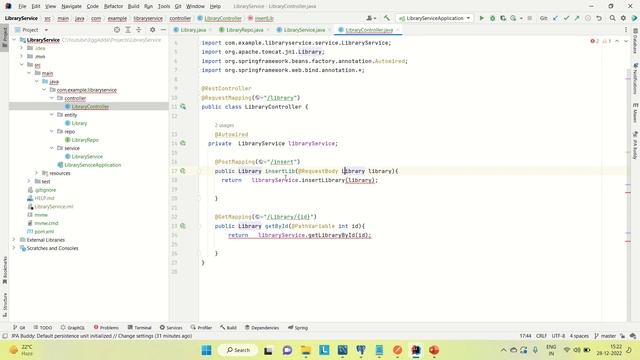Open the Code With Me user icon
640x360 pixels.
click(x=371, y=18)
